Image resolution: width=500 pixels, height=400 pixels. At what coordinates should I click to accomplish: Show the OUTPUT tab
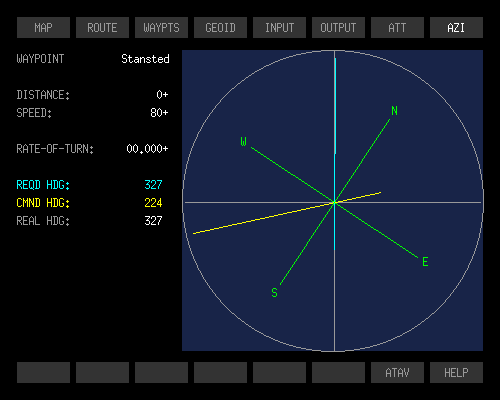[338, 28]
